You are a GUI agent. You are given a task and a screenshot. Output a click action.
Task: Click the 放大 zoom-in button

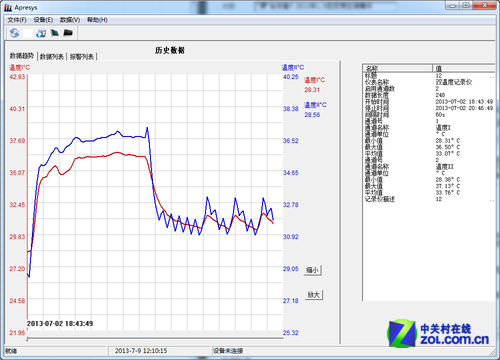pos(314,295)
